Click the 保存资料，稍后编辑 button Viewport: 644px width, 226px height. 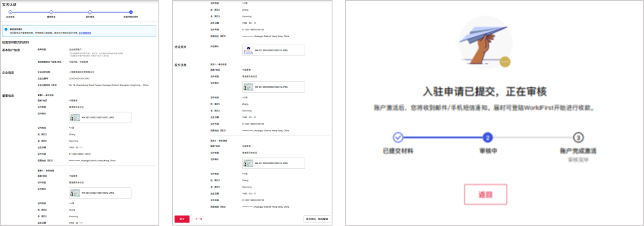[x=317, y=219]
